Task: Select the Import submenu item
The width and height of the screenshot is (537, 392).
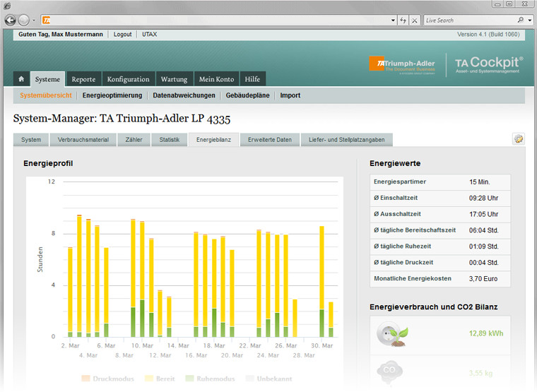Action: click(290, 95)
